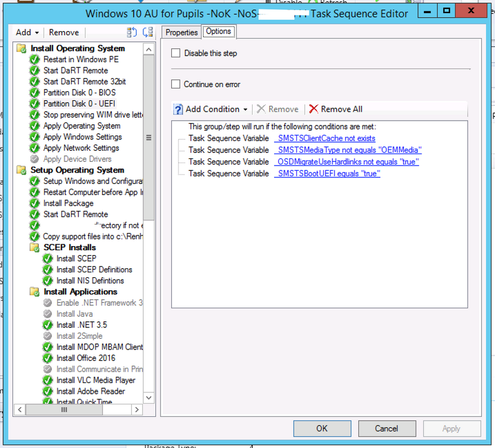Select the Apply Windows Settings step
Viewport: 495px width, 448px height.
83,137
